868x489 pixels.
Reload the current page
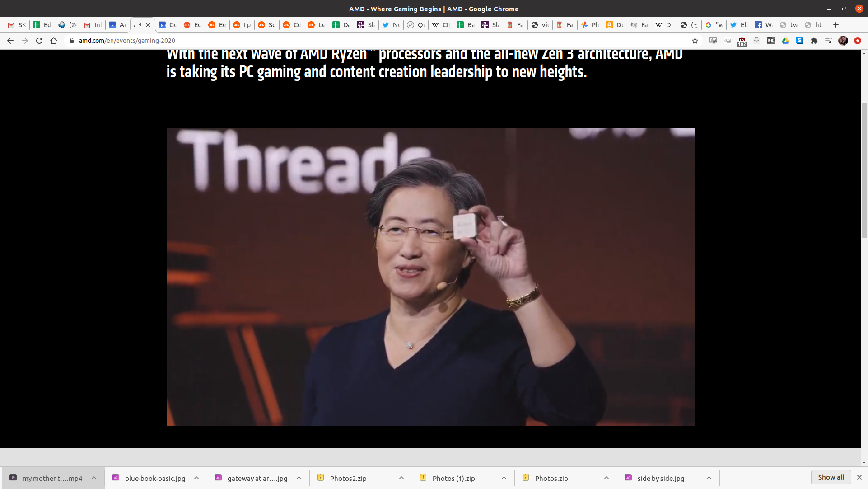coord(39,41)
